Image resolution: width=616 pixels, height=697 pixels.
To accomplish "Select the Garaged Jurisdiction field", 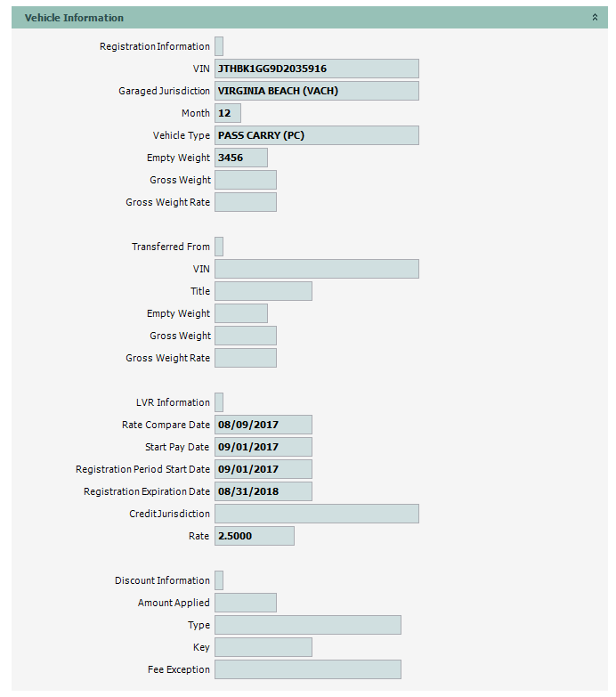I will [x=316, y=91].
